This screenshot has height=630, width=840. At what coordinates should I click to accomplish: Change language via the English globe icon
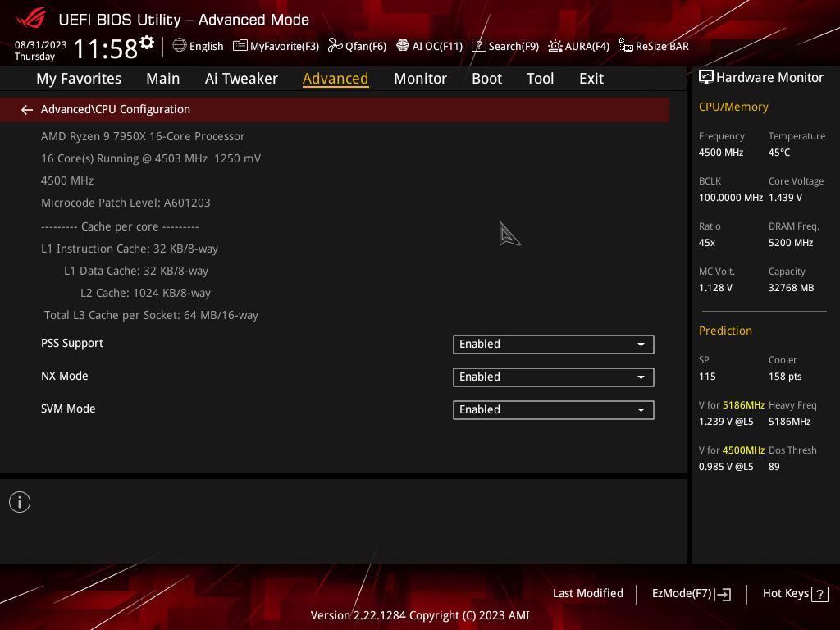[x=198, y=46]
